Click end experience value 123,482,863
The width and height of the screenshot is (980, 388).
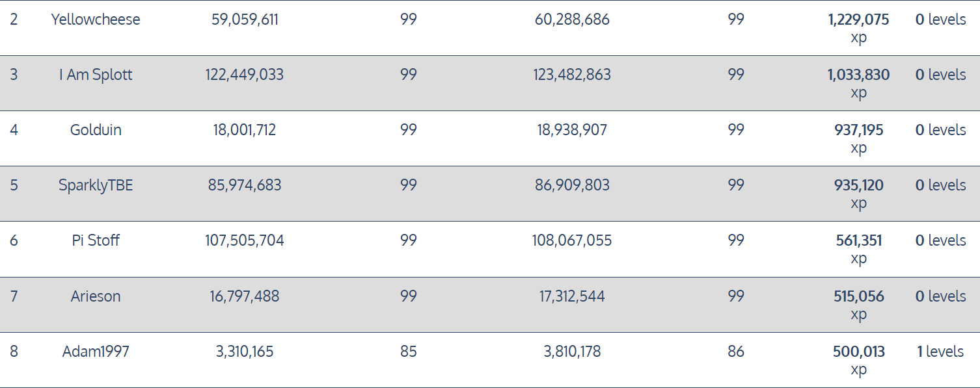[x=572, y=75]
